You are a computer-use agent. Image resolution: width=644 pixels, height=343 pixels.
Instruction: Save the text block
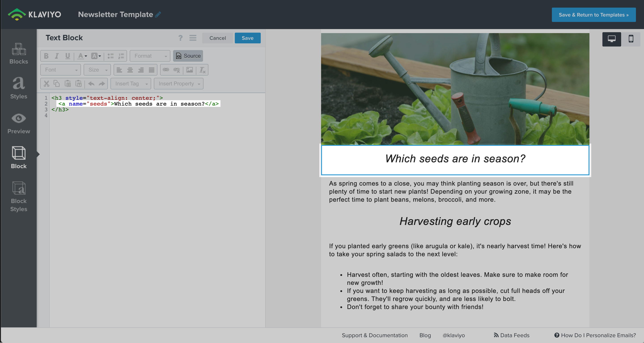coord(248,38)
